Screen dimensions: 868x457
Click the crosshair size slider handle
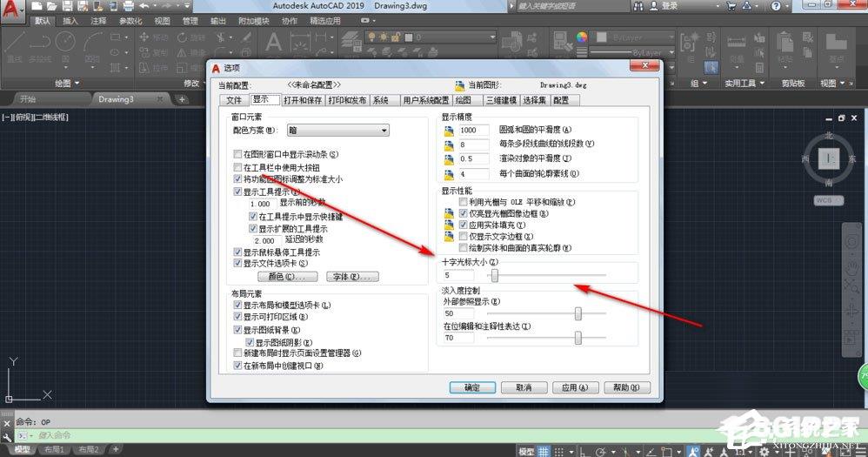pos(495,275)
